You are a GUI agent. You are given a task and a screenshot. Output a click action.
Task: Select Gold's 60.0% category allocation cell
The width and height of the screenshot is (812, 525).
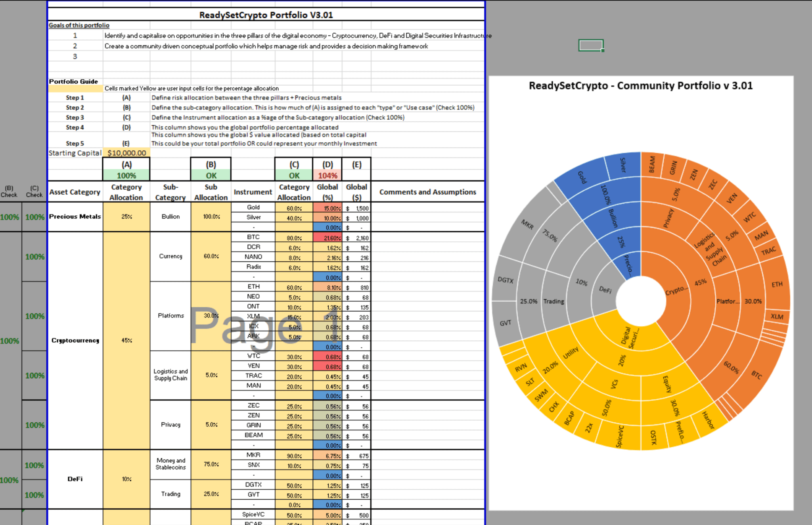[x=294, y=208]
